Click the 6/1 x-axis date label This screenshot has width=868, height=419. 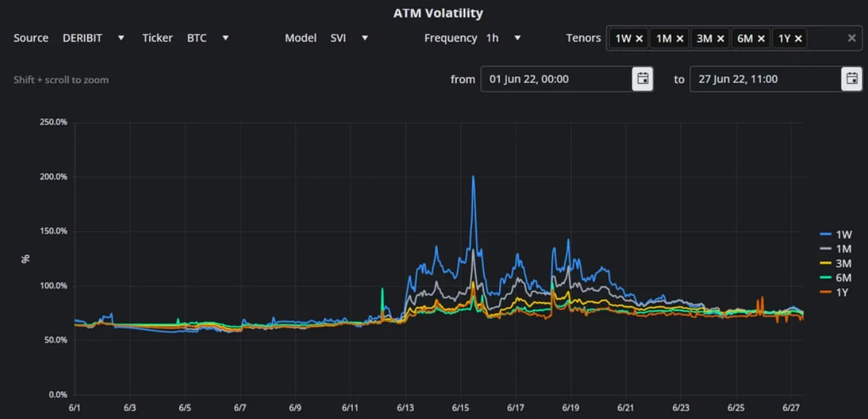[x=75, y=409]
